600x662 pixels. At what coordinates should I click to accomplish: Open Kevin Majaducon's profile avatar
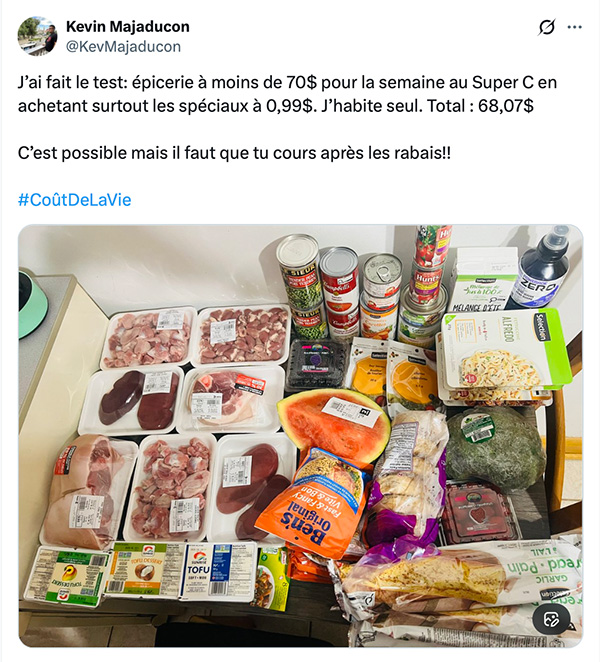pos(37,36)
